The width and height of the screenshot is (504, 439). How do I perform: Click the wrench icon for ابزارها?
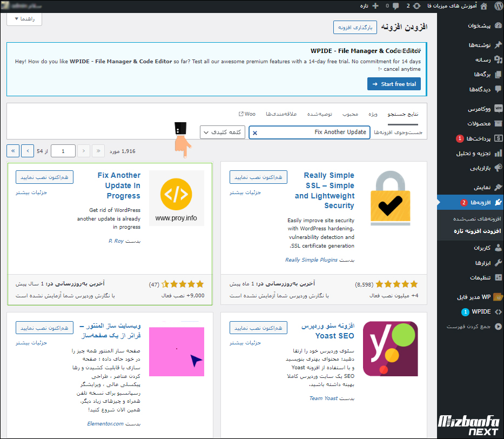[x=498, y=263]
